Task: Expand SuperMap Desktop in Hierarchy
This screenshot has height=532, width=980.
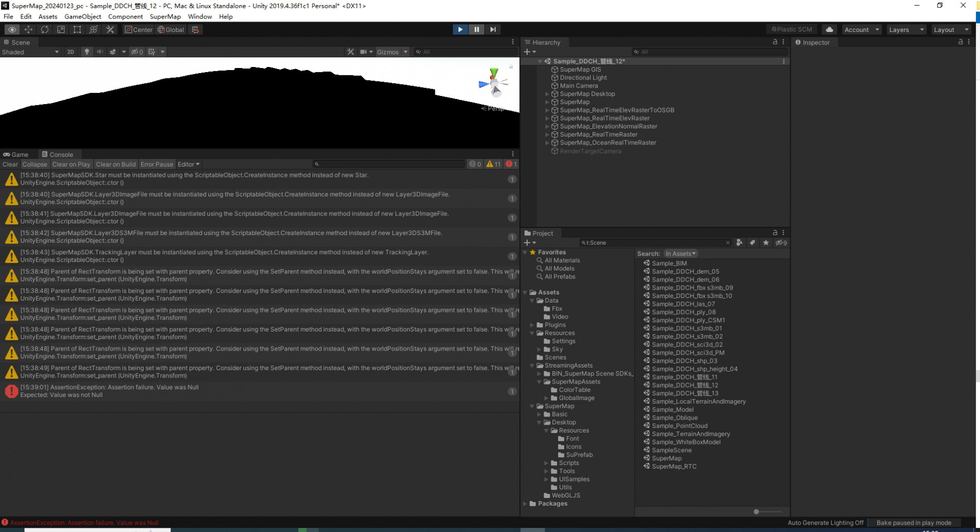Action: pyautogui.click(x=547, y=94)
